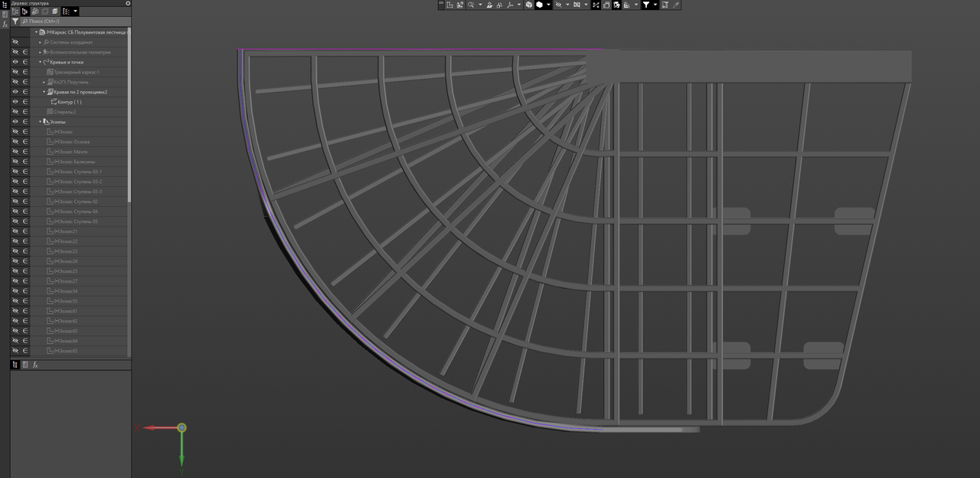Select Эскиз: Балясины in the tree
This screenshot has width=980, height=478.
click(74, 162)
